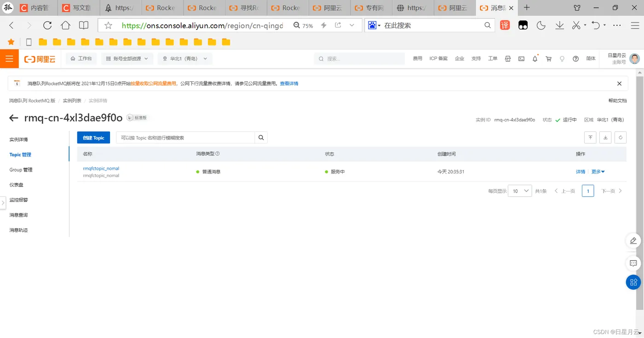
Task: Click the Topic search magnifier button
Action: (261, 137)
